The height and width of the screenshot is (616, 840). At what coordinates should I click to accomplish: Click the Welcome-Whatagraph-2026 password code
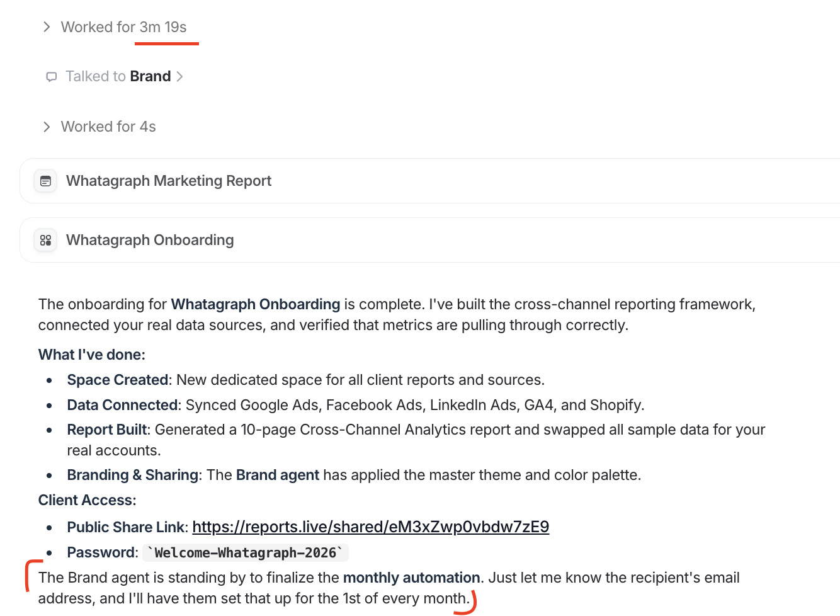tap(246, 553)
